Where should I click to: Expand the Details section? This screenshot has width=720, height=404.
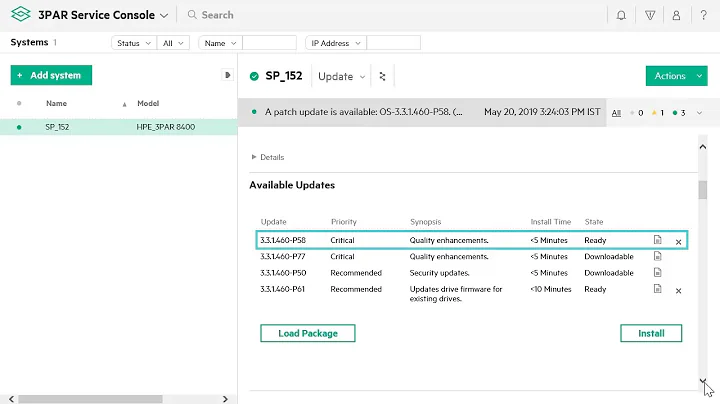point(268,157)
